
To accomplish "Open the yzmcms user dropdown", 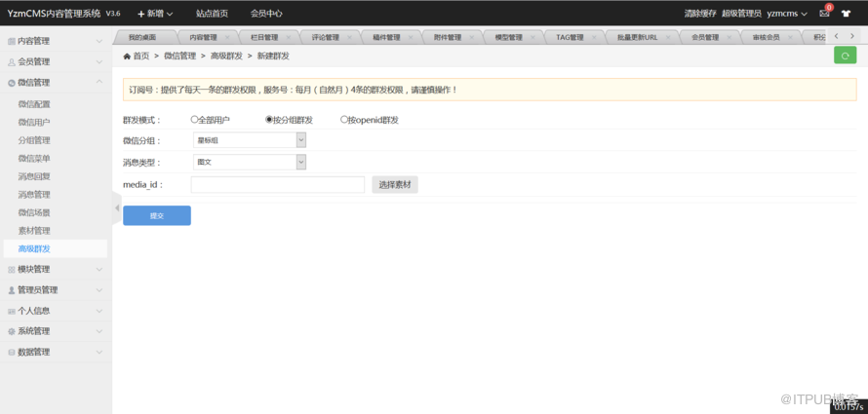I will click(787, 14).
